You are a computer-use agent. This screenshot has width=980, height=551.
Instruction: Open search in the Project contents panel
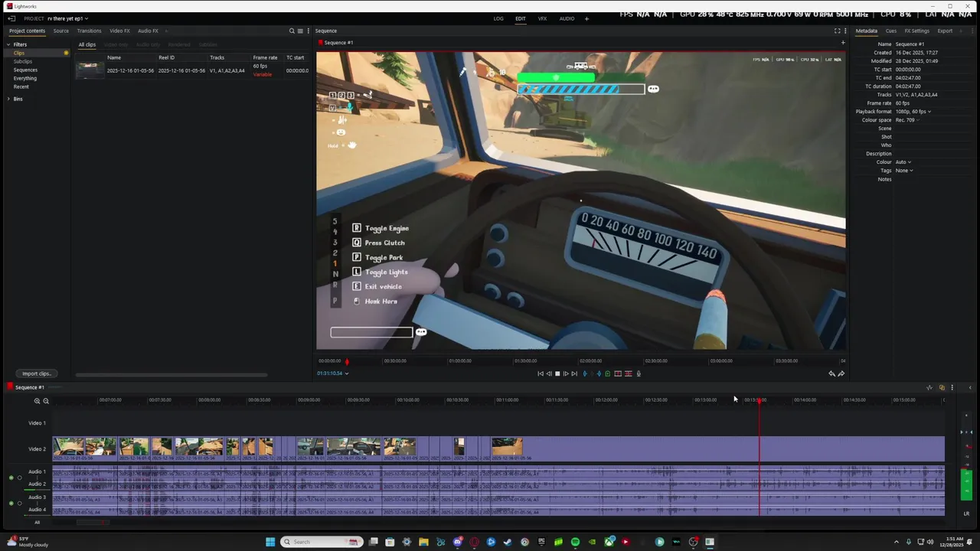pyautogui.click(x=292, y=31)
